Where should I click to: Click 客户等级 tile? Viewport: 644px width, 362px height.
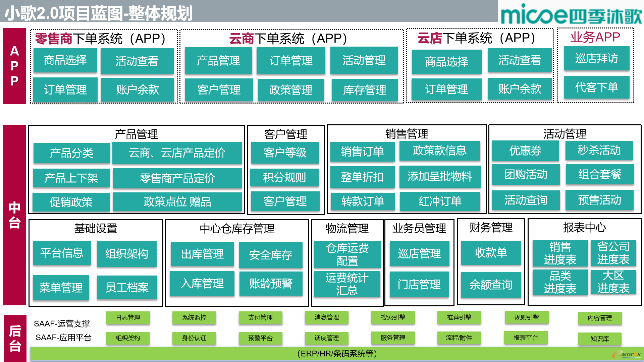(285, 153)
